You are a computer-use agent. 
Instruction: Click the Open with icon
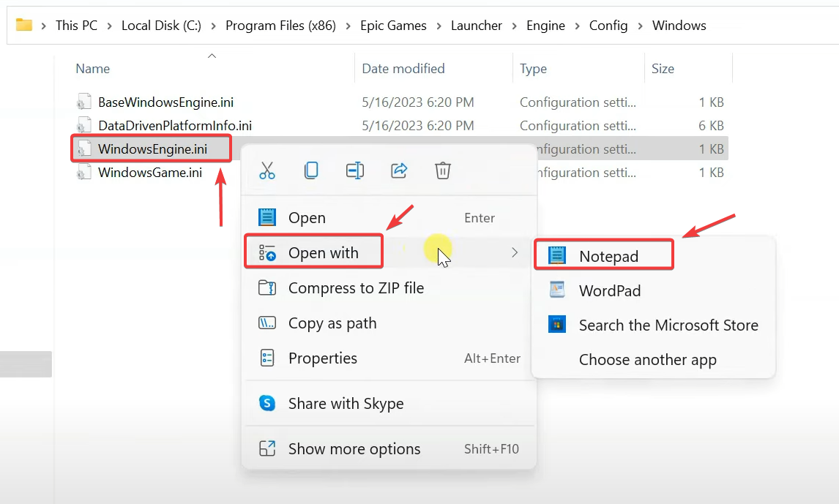[x=267, y=252]
